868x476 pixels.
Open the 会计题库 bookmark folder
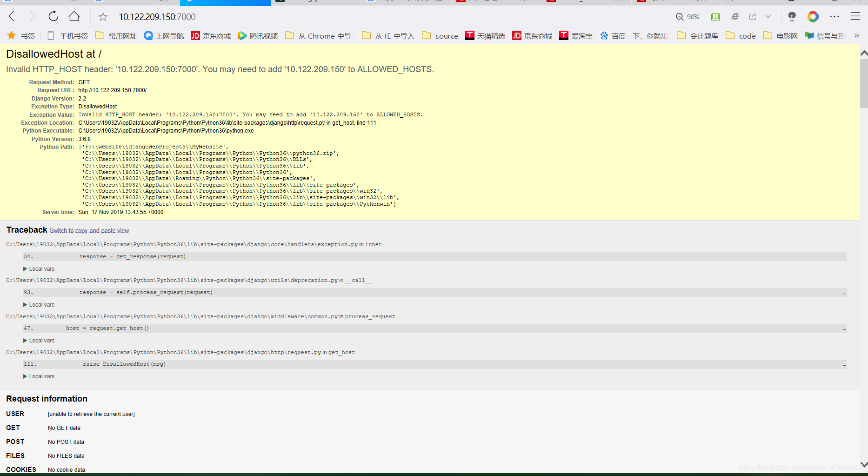point(698,36)
